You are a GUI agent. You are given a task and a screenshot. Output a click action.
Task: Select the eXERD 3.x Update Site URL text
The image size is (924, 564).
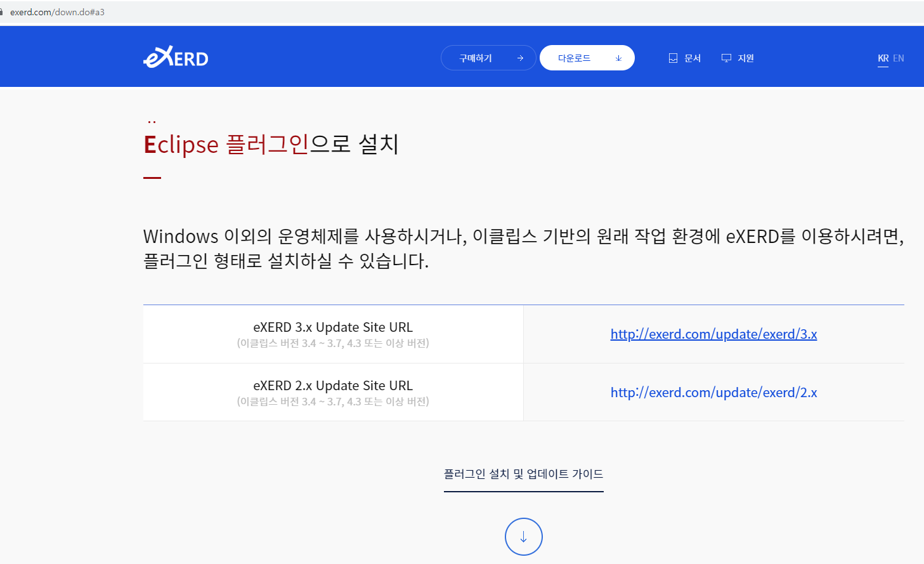tap(333, 327)
